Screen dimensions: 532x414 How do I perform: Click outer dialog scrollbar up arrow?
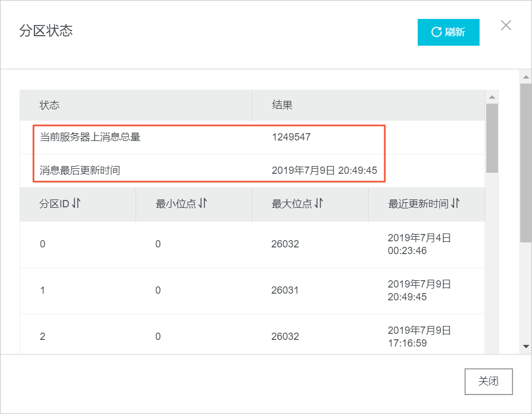click(526, 77)
